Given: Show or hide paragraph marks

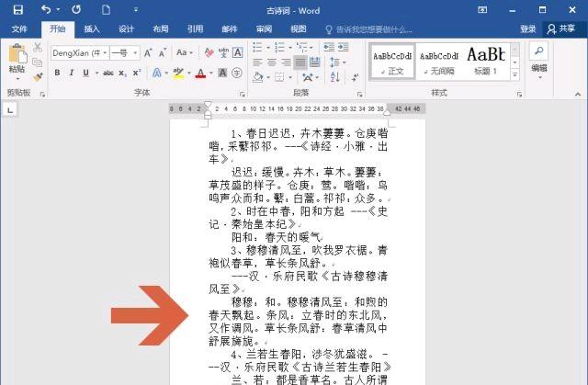Looking at the screenshot, I should [x=356, y=77].
